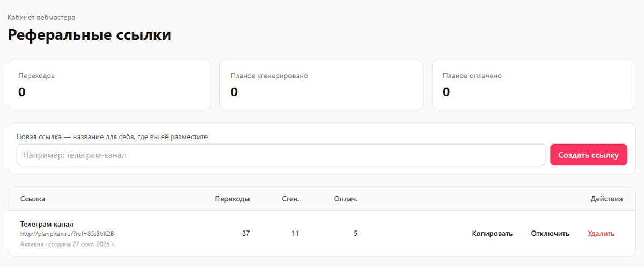The height and width of the screenshot is (267, 644).
Task: Delete the Телеграм канал link via 'Удалить'
Action: [x=601, y=233]
